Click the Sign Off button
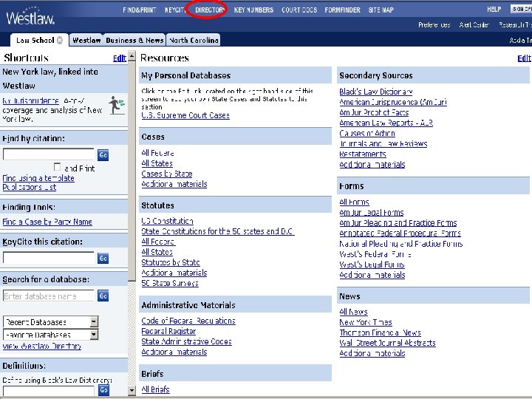This screenshot has width=532, height=399. tap(521, 9)
